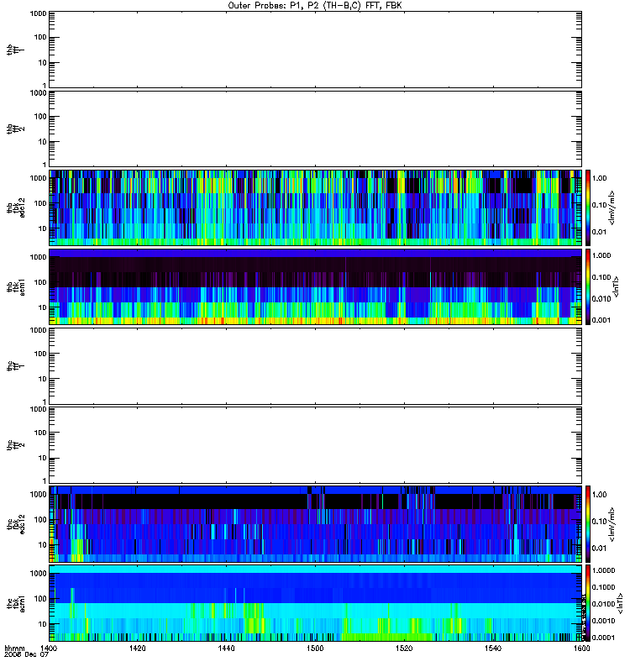The image size is (630, 672).
Task: Click the <|nT|> unit label of thb scm1
Action: (x=617, y=286)
